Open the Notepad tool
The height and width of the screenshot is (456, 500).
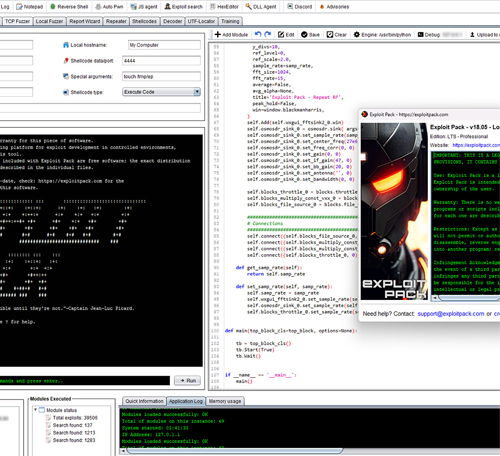30,7
